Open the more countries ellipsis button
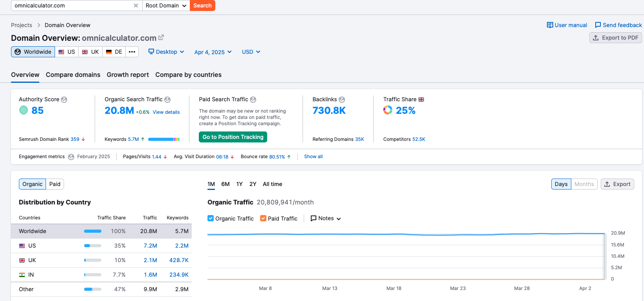Screen dimensions: 644x301 pos(132,52)
